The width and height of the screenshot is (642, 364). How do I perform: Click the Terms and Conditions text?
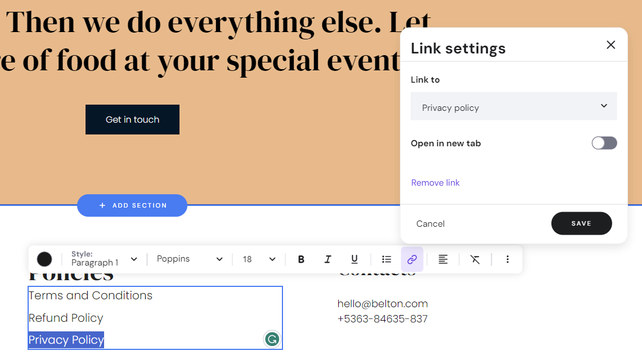coord(91,295)
